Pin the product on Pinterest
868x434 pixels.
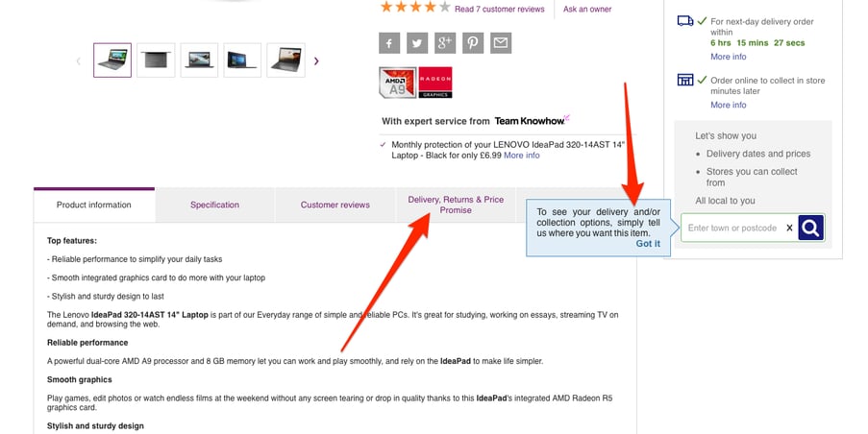pos(473,43)
